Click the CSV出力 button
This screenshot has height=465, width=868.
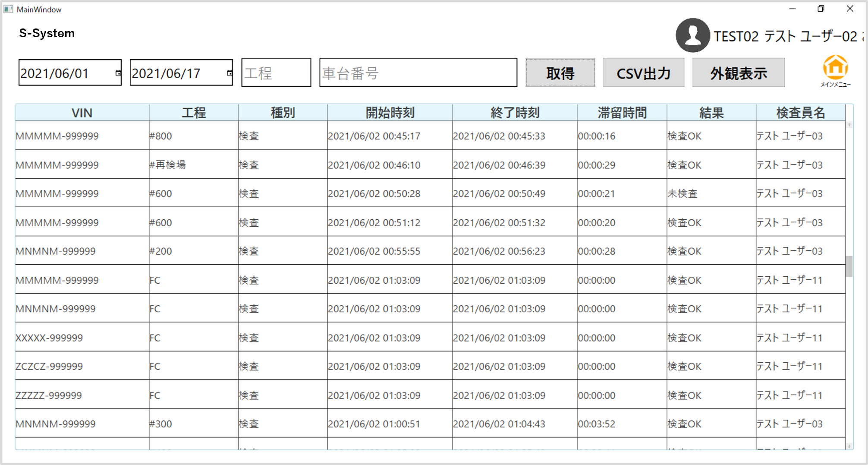[x=643, y=73]
